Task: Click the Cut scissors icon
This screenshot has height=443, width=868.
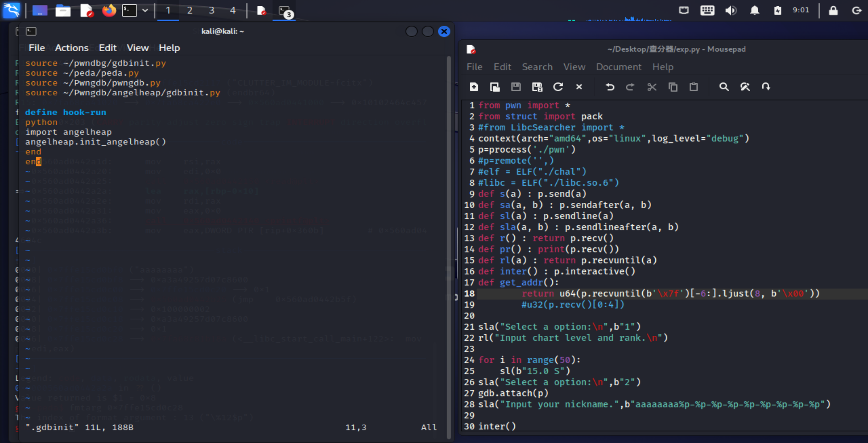Action: pos(652,87)
